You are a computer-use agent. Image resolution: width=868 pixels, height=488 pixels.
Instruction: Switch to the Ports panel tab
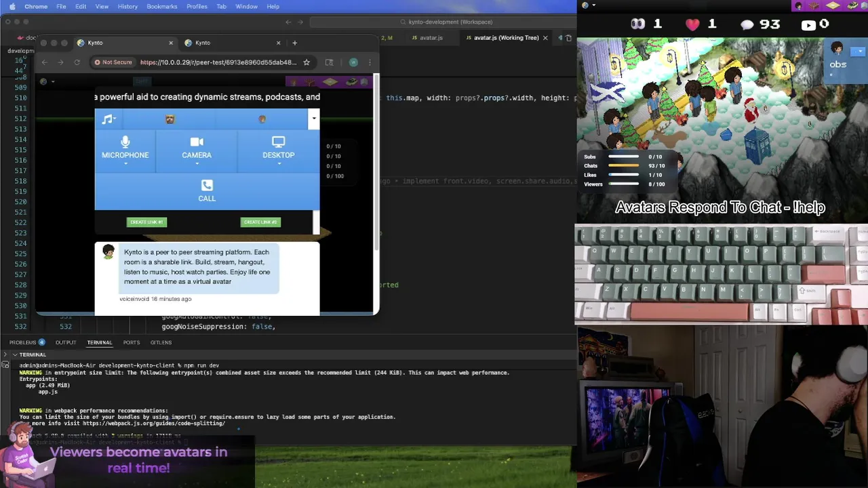132,342
